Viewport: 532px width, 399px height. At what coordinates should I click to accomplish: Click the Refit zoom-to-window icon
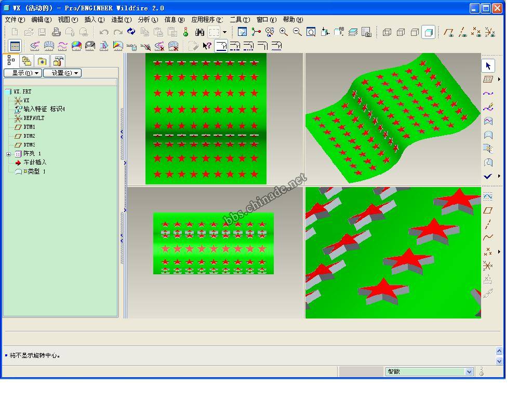tap(311, 32)
